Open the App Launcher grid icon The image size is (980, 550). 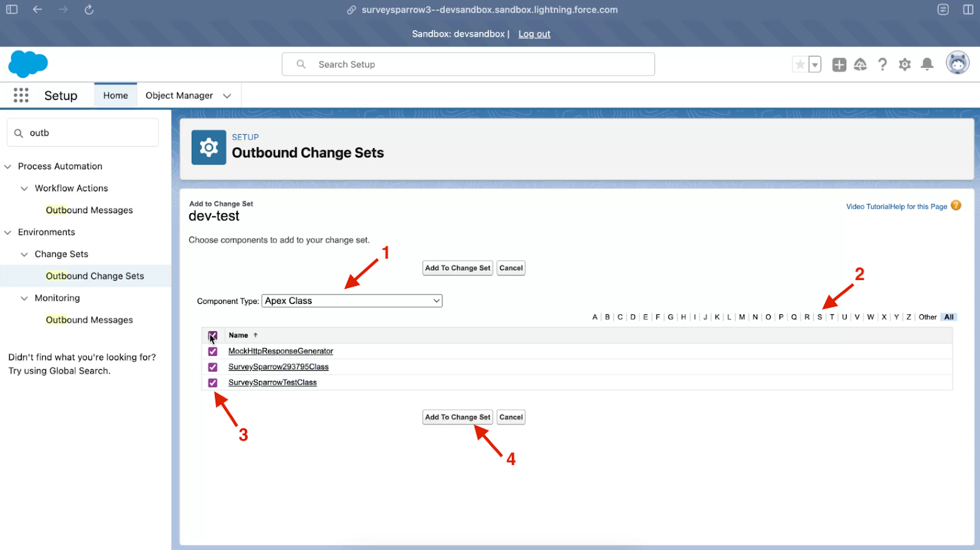[21, 96]
